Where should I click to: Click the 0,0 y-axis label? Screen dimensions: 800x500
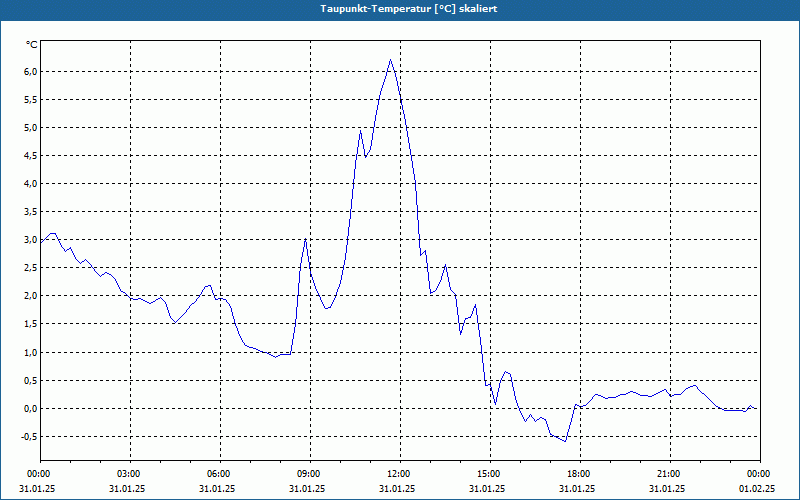pos(31,409)
